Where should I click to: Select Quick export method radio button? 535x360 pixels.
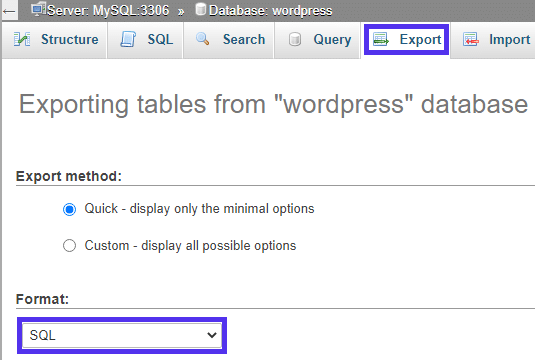pos(70,209)
